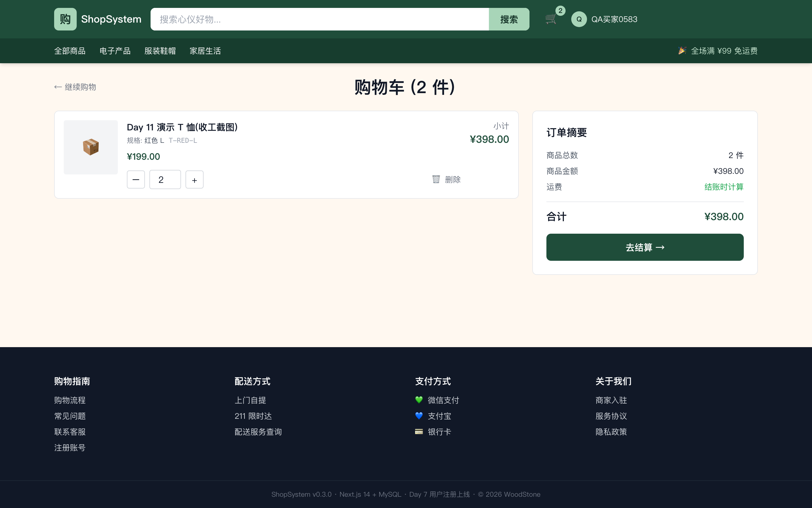This screenshot has height=508, width=812.
Task: Open 商家入驻 footer link
Action: click(611, 400)
